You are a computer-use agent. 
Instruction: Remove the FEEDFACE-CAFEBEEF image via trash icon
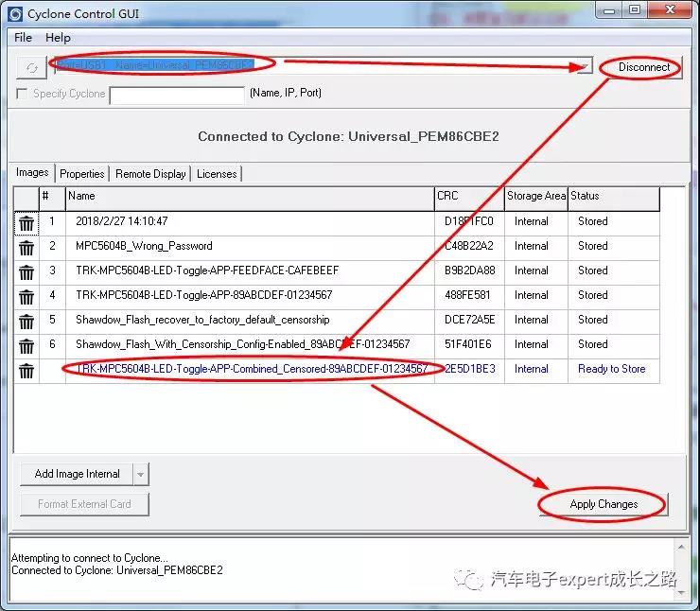[26, 271]
